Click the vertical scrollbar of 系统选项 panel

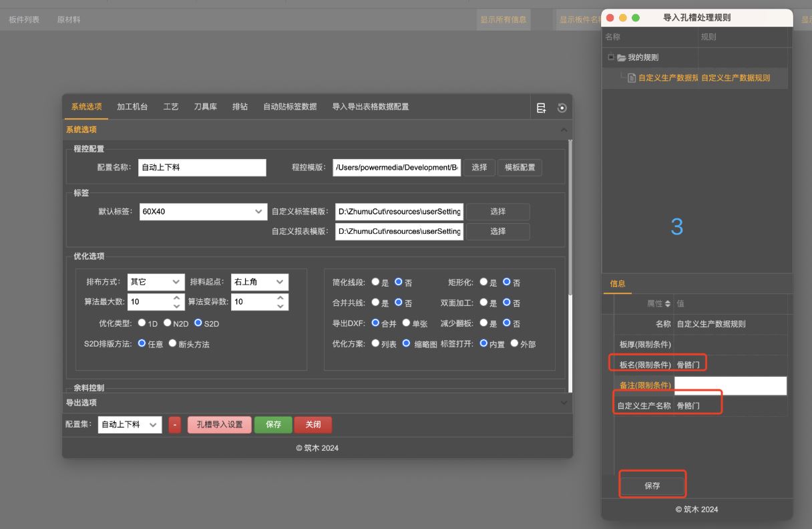pos(570,214)
